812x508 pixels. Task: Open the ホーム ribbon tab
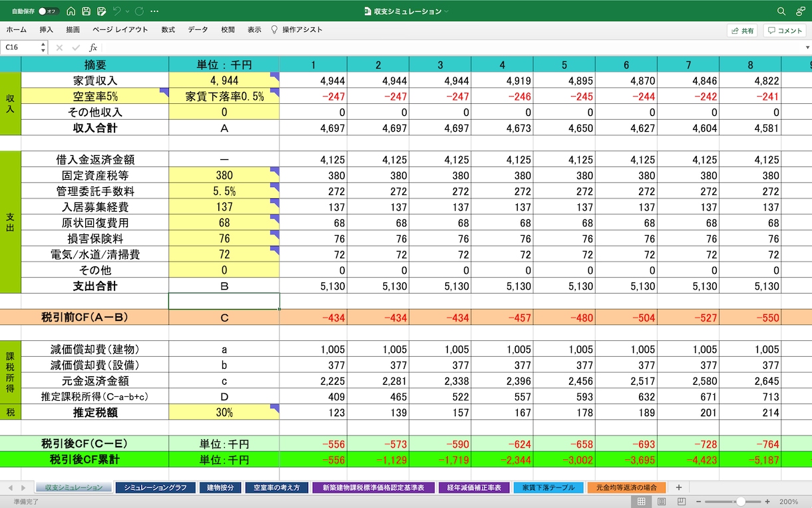(17, 30)
